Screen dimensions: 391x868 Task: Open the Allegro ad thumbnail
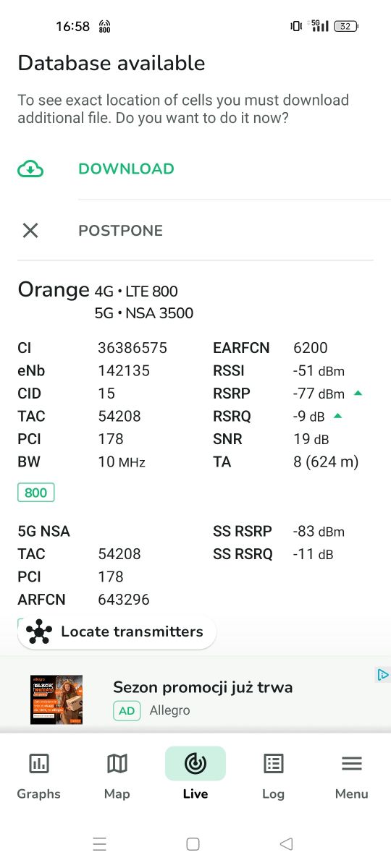pyautogui.click(x=56, y=699)
